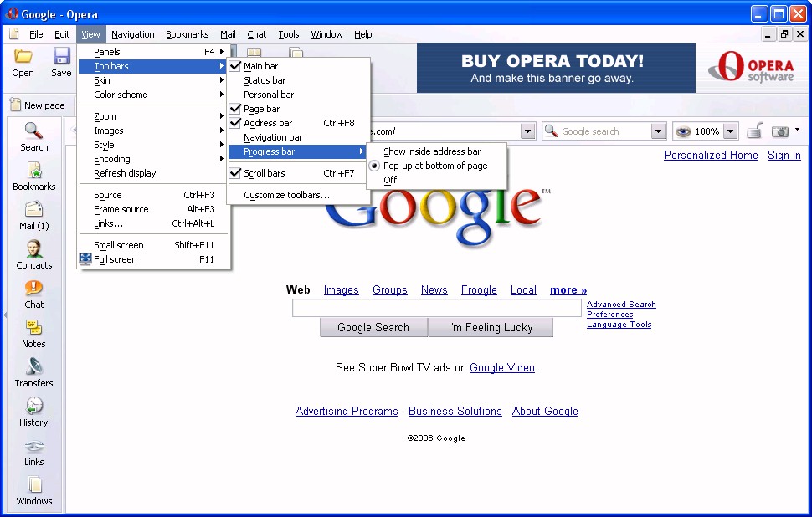Open the Contacts panel icon
812x517 pixels.
pyautogui.click(x=33, y=249)
